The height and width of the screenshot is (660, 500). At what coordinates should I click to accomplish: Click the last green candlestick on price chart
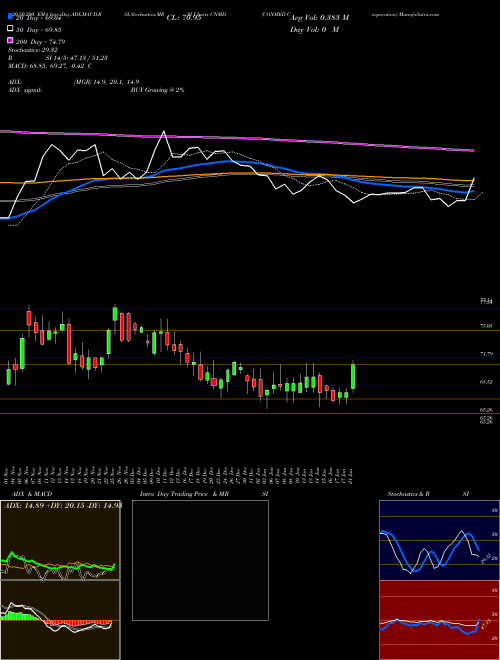click(353, 376)
